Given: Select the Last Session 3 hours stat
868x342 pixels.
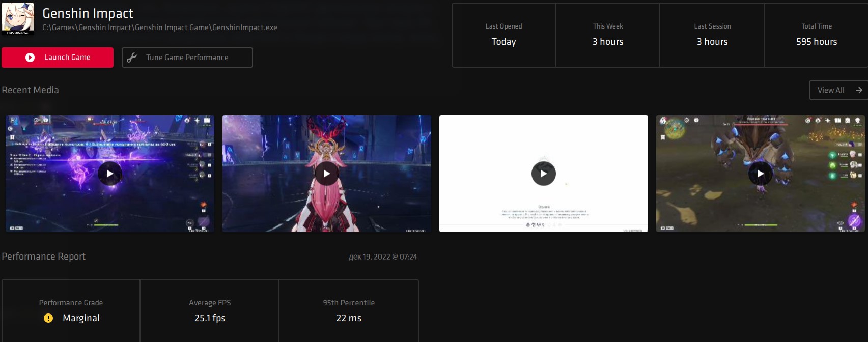Looking at the screenshot, I should point(712,35).
